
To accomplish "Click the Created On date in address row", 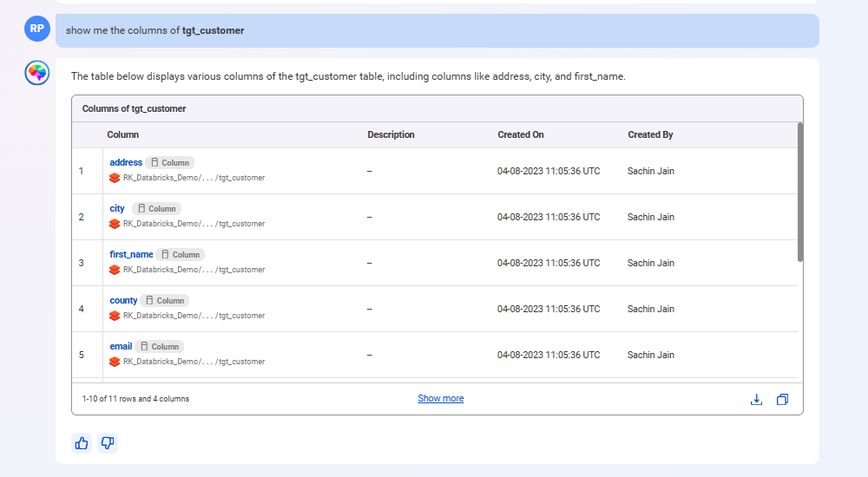I will (549, 171).
